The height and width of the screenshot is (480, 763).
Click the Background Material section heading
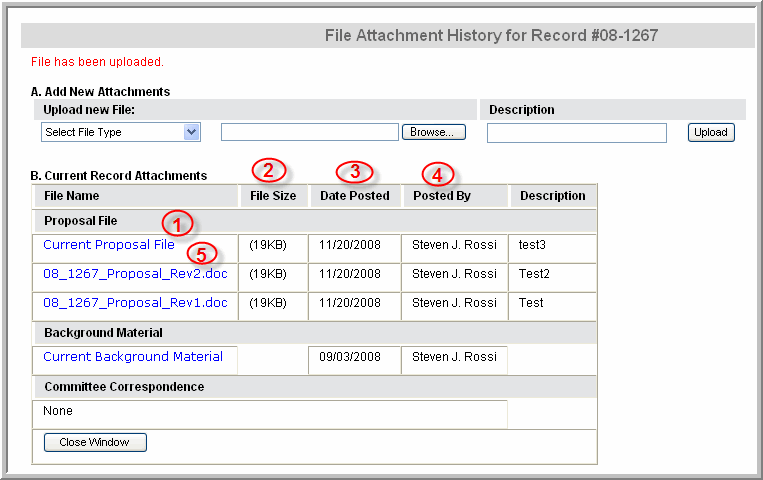pyautogui.click(x=103, y=332)
